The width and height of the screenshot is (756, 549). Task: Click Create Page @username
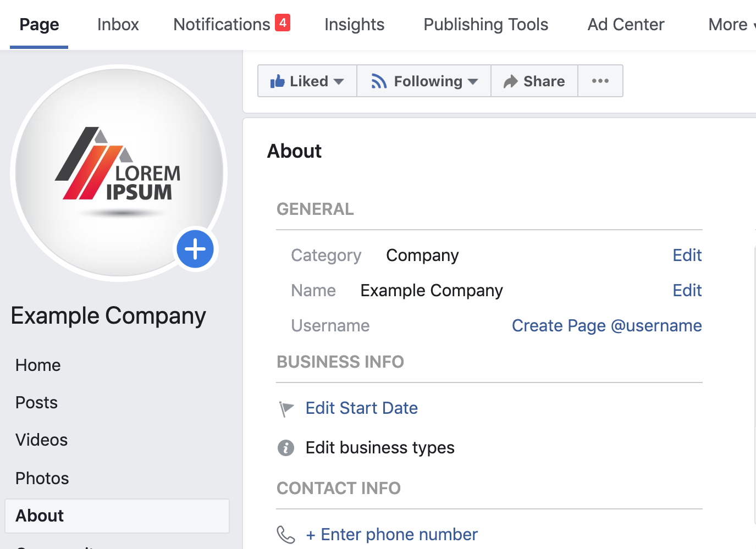606,325
